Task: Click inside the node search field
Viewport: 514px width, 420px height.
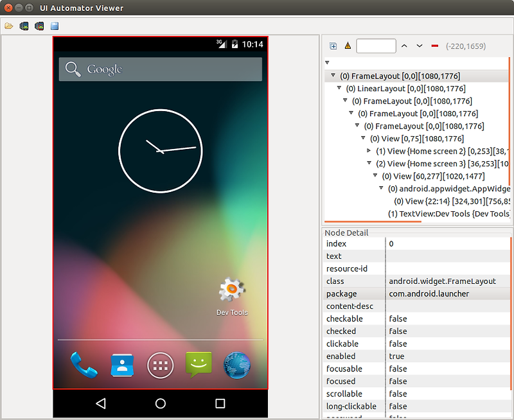Action: coord(376,46)
